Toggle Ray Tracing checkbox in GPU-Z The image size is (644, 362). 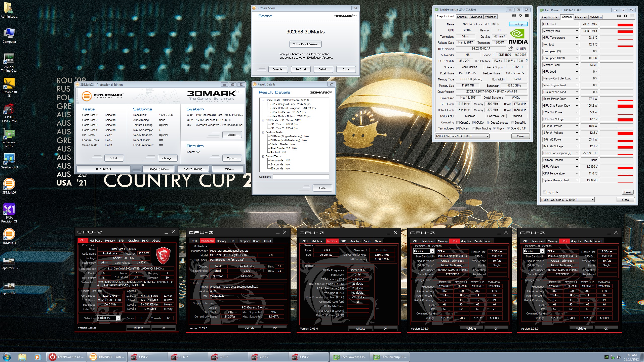point(474,128)
